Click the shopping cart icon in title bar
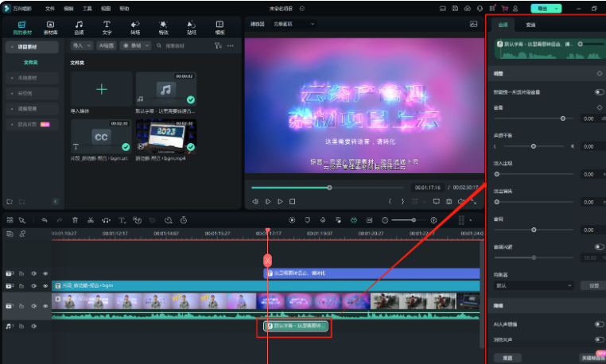The image size is (606, 364). click(x=503, y=8)
